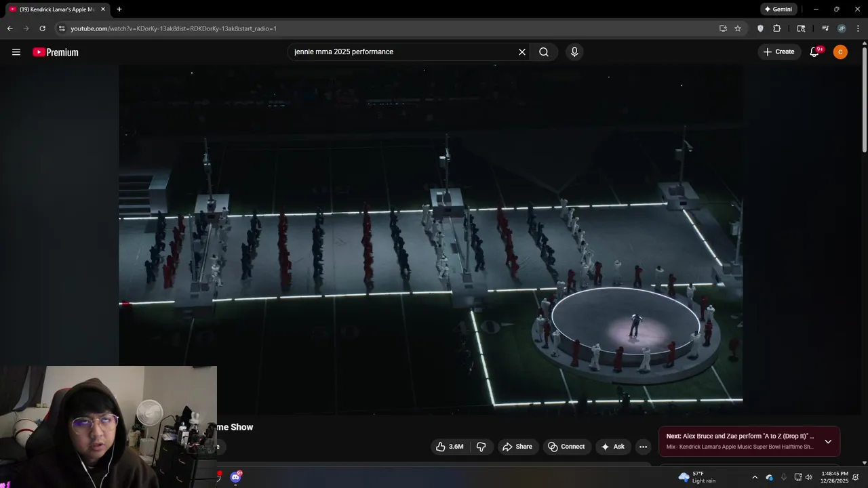Open the weather widget showing 57°F
This screenshot has height=488, width=868.
click(697, 477)
